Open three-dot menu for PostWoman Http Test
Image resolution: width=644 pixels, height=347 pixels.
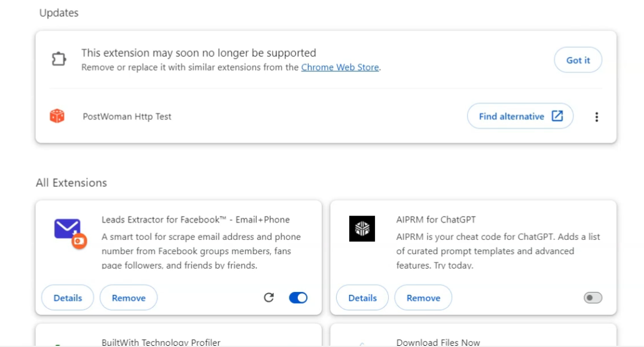point(596,117)
